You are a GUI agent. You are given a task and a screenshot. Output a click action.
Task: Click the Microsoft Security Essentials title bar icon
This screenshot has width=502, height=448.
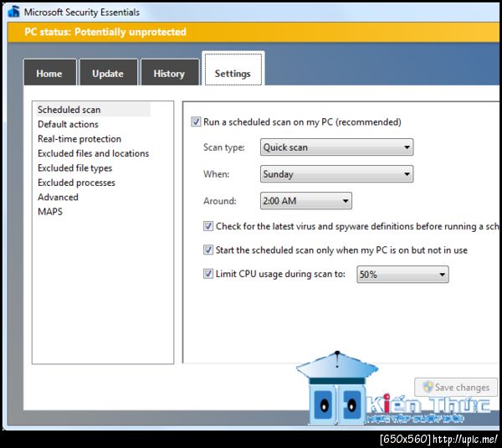[x=13, y=12]
